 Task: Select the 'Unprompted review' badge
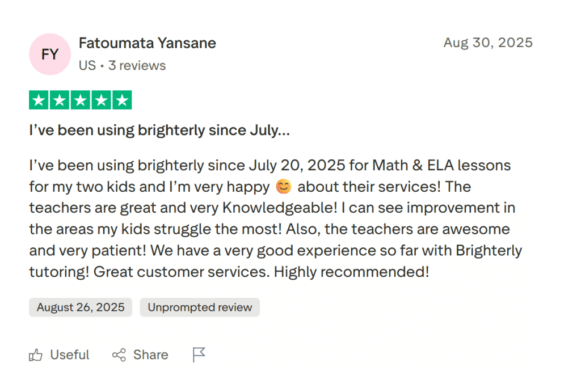pos(200,307)
